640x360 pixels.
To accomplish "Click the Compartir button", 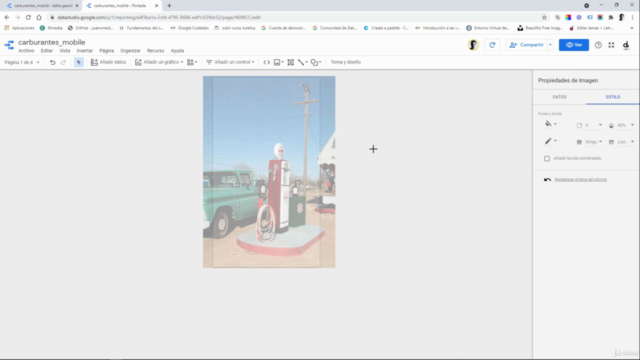I will click(x=527, y=45).
